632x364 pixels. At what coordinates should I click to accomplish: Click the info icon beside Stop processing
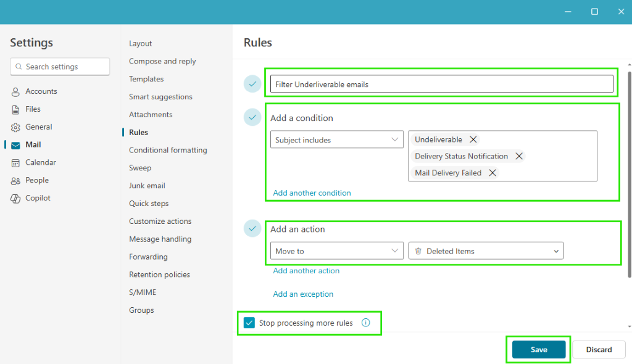365,323
